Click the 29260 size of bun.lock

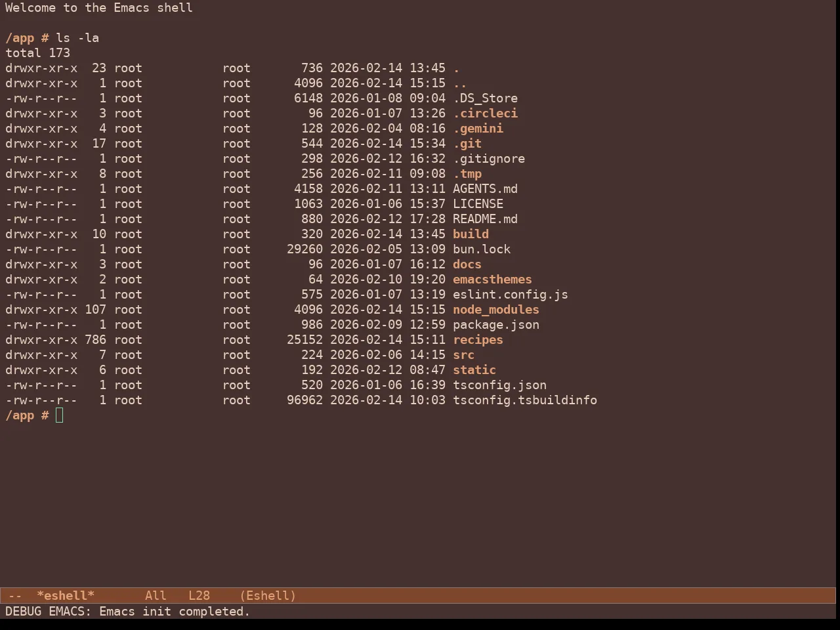pyautogui.click(x=304, y=249)
